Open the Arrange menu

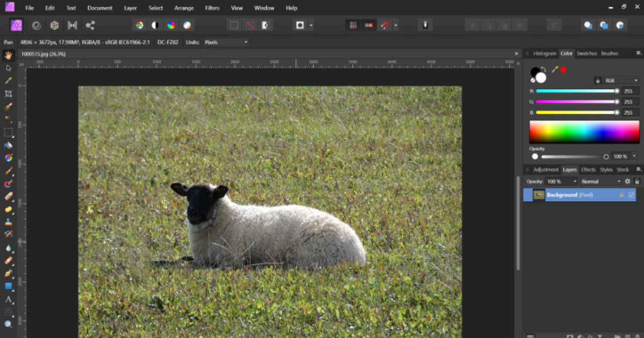(x=184, y=8)
